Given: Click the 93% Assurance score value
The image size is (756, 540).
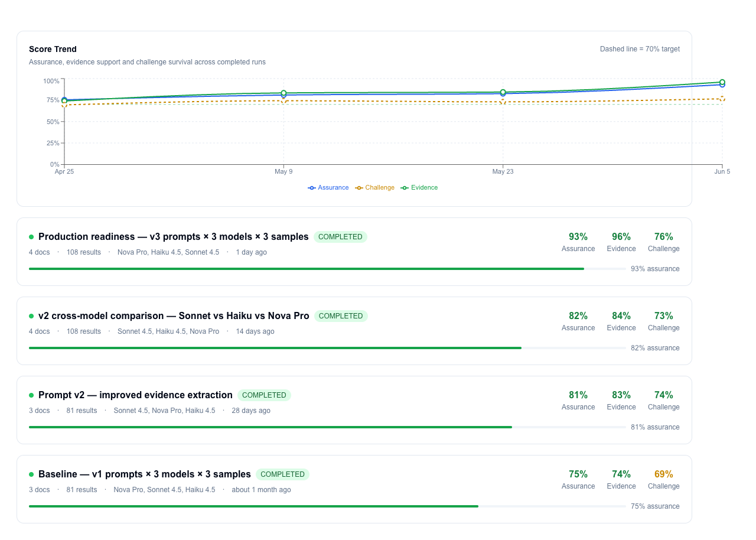Looking at the screenshot, I should [578, 237].
